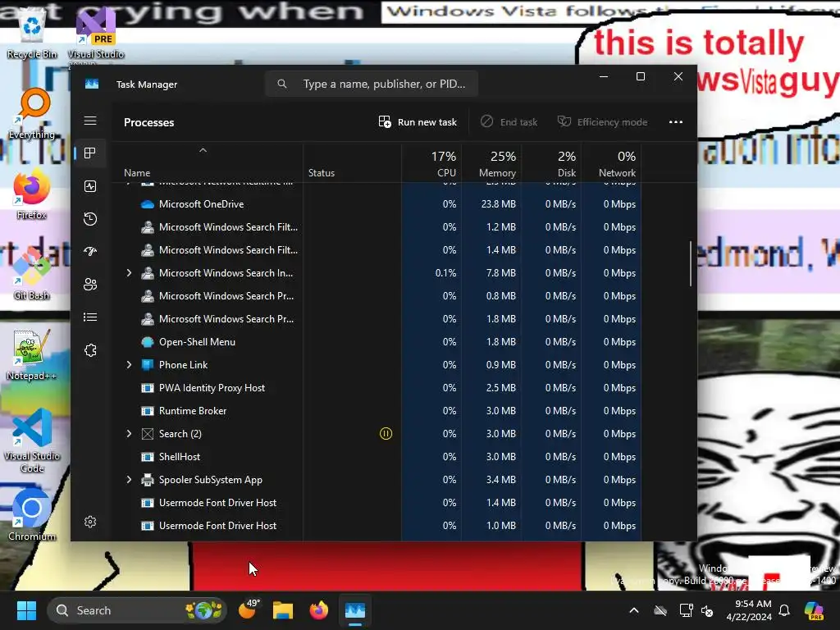The height and width of the screenshot is (630, 840).
Task: Open the Startup apps page in sidebar
Action: 90,251
